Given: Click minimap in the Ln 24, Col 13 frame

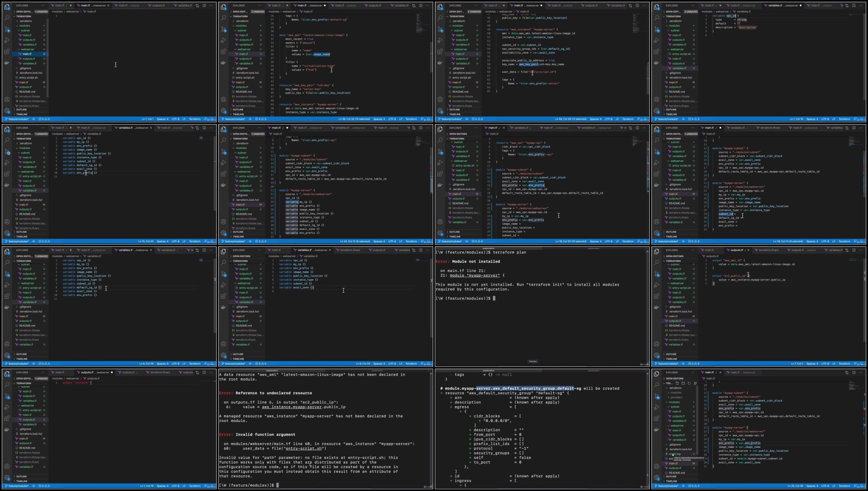Looking at the screenshot, I should tap(422, 142).
